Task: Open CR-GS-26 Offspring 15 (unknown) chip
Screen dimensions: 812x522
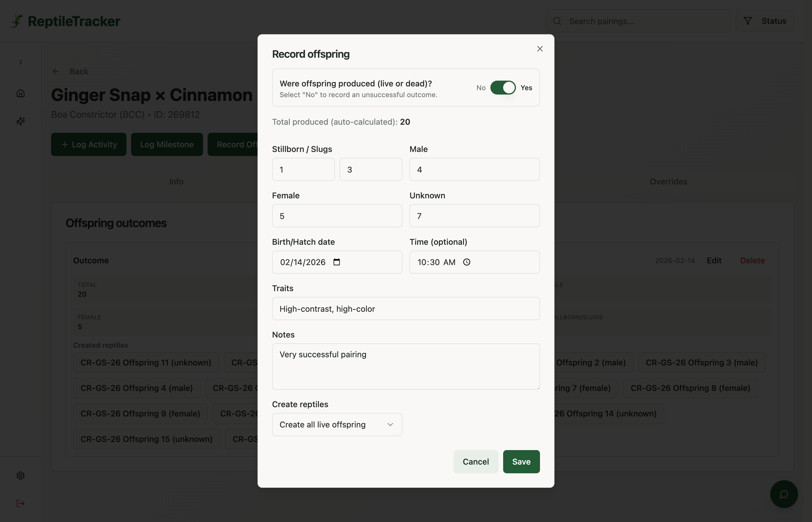Action: 146,439
